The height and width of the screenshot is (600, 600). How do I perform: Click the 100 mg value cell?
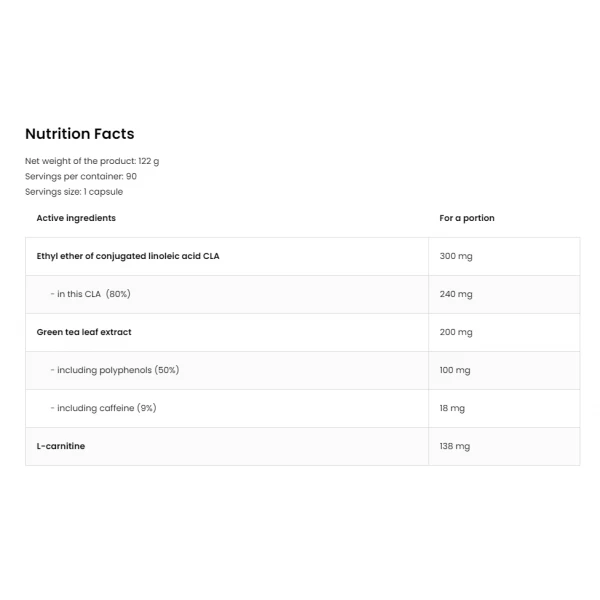pos(504,370)
